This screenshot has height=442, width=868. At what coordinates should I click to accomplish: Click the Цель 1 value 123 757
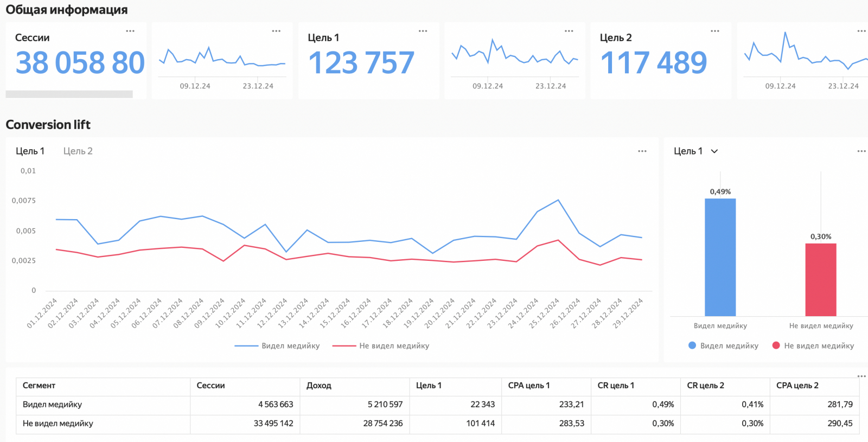(x=361, y=63)
